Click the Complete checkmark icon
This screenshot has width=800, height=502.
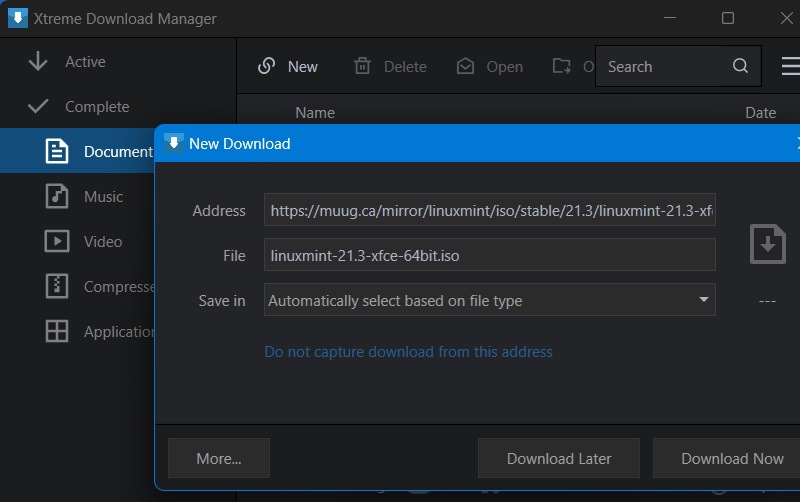point(38,106)
